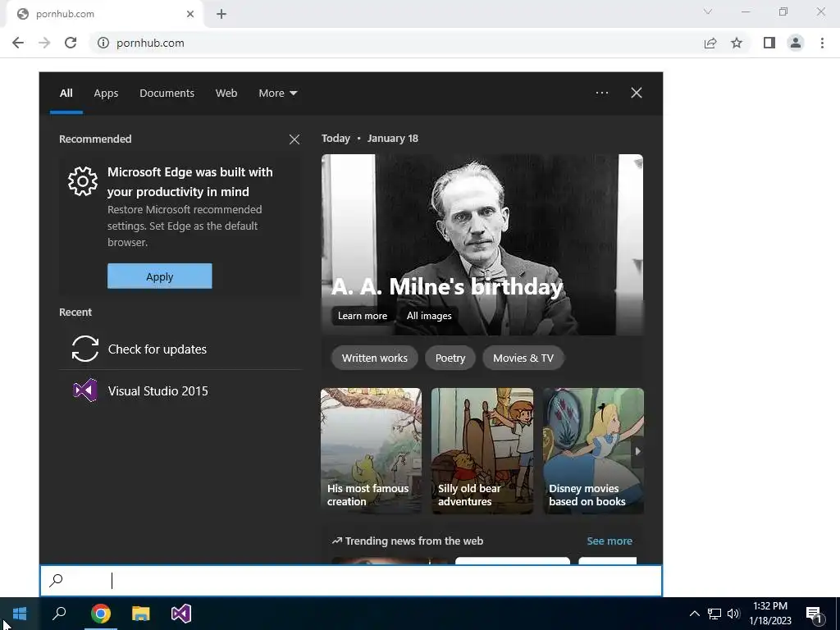Show hidden system tray icons
The width and height of the screenshot is (840, 630).
pos(694,614)
